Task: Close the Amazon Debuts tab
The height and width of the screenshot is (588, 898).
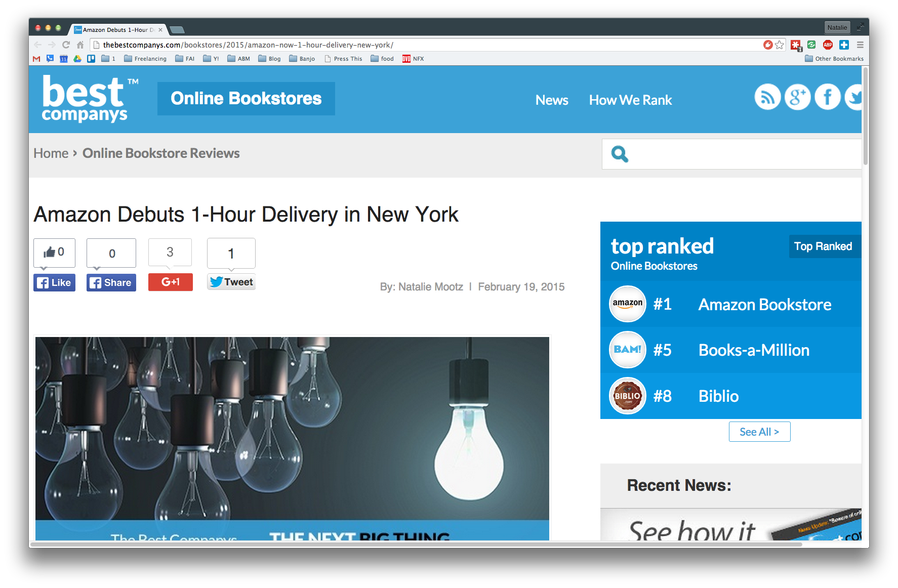Action: click(x=160, y=30)
